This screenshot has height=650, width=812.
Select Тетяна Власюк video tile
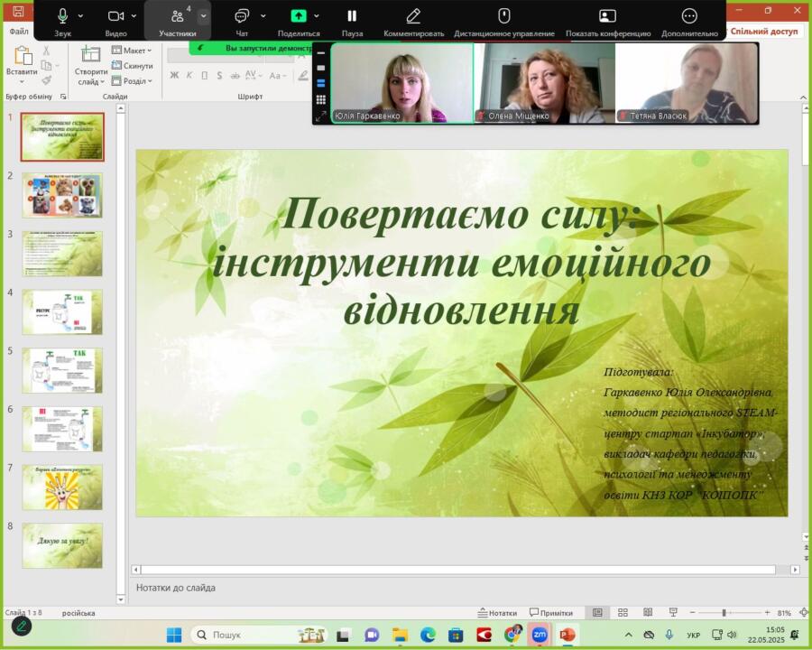point(687,83)
